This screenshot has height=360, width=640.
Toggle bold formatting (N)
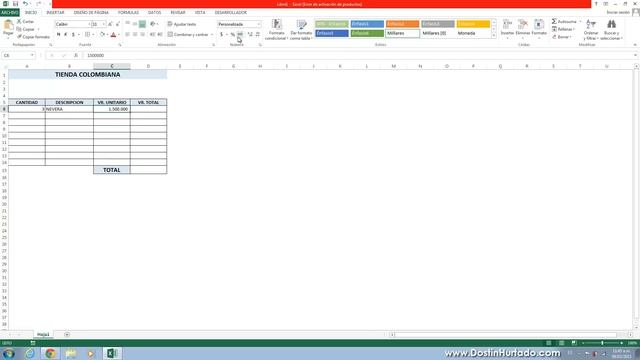coord(58,35)
